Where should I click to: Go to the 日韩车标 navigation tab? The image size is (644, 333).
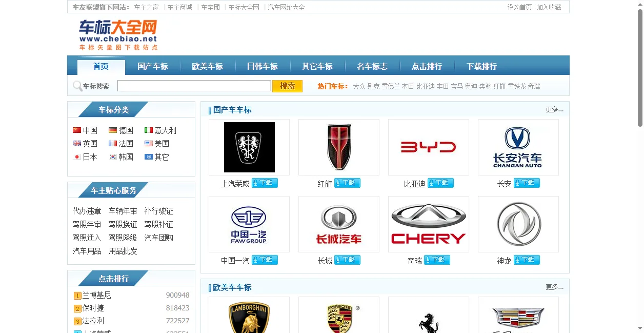pyautogui.click(x=262, y=66)
